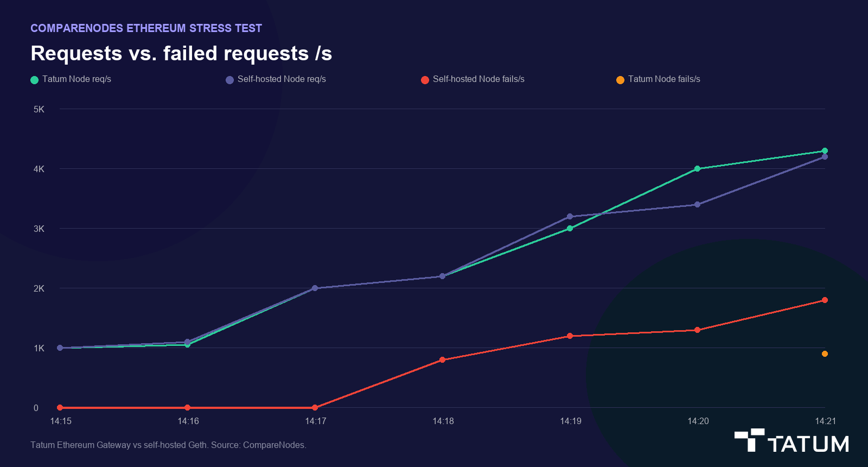
Task: Click the purple Self-hosted req/s point at 14:20
Action: pos(697,205)
